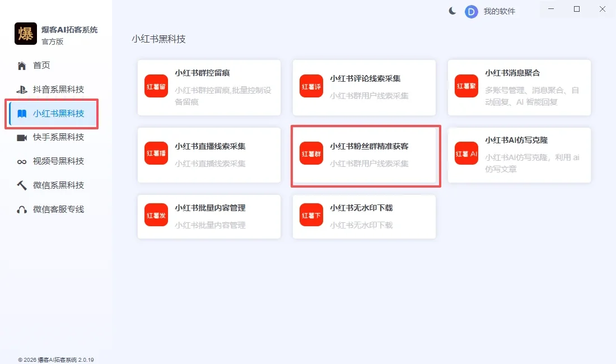
Task: Click description 小红书群控留痕,批量控制设备留痕
Action: pyautogui.click(x=223, y=96)
